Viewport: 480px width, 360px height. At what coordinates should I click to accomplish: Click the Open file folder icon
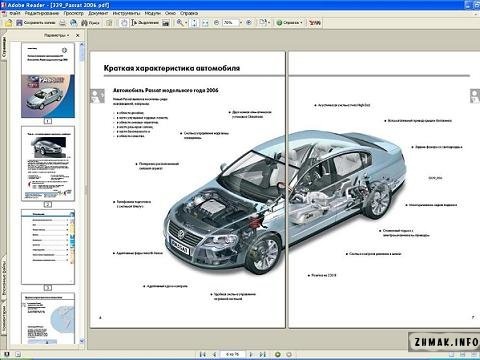pyautogui.click(x=8, y=23)
